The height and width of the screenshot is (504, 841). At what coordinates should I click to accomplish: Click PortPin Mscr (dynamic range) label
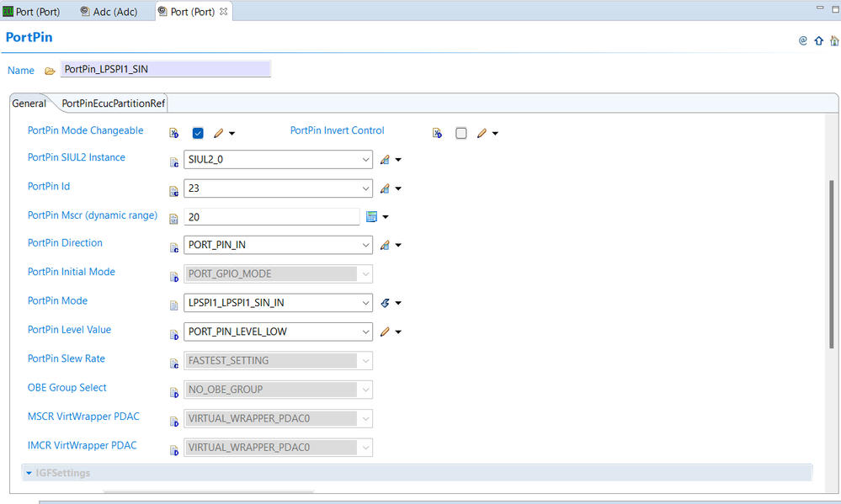pyautogui.click(x=93, y=215)
